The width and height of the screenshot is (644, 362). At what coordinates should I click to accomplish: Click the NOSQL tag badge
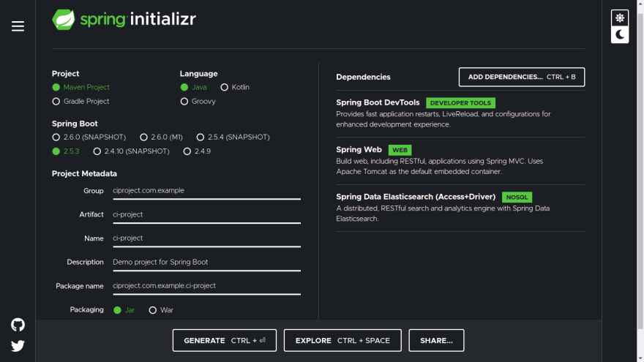click(517, 197)
